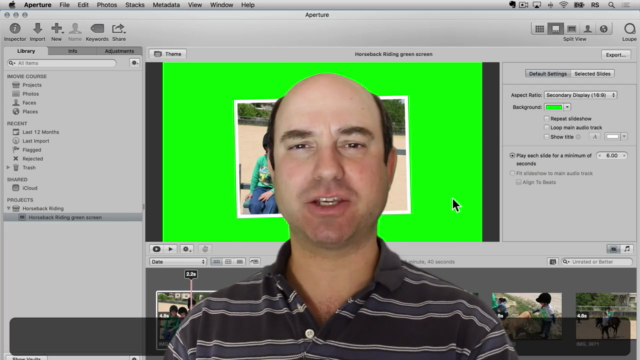Viewport: 640px width, 360px height.
Task: Open Places globe view in toolbar
Action: pyautogui.click(x=604, y=29)
